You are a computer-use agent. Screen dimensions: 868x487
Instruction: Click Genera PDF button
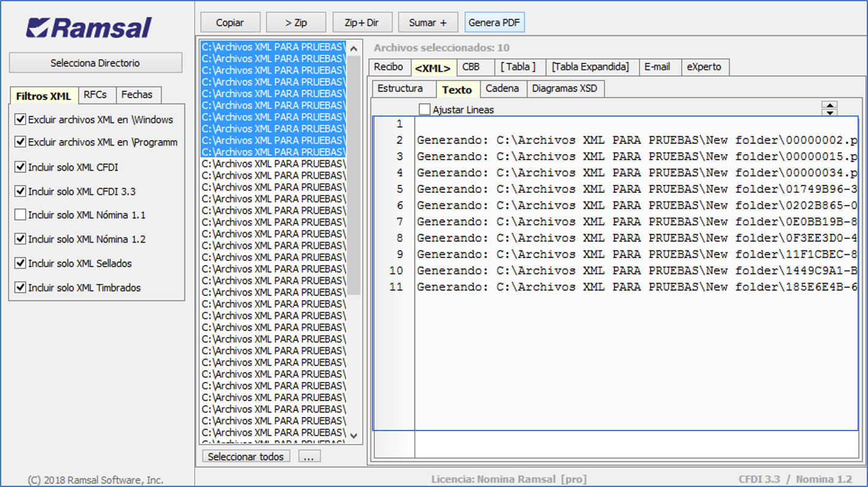click(x=494, y=23)
